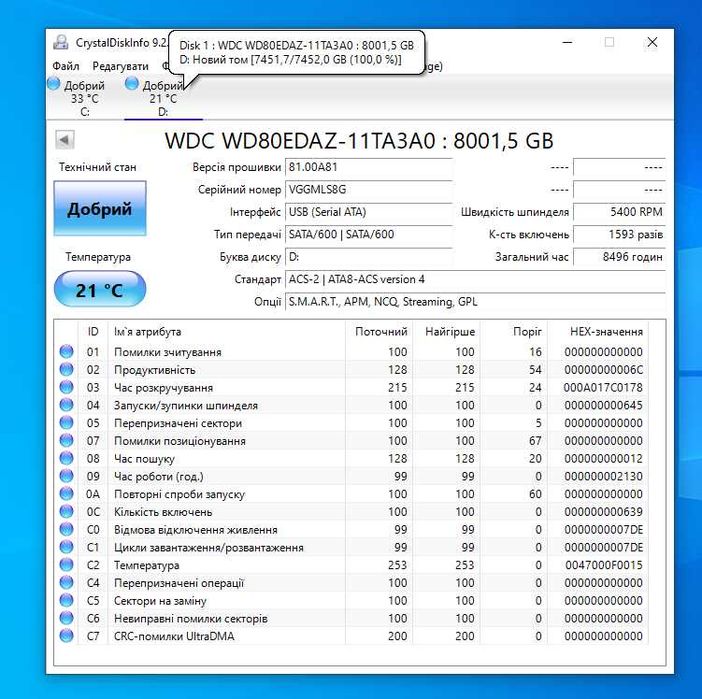Click status orb for 04 Запуски/зупинки шпинделя
Viewport: 702px width, 699px height.
(x=66, y=405)
